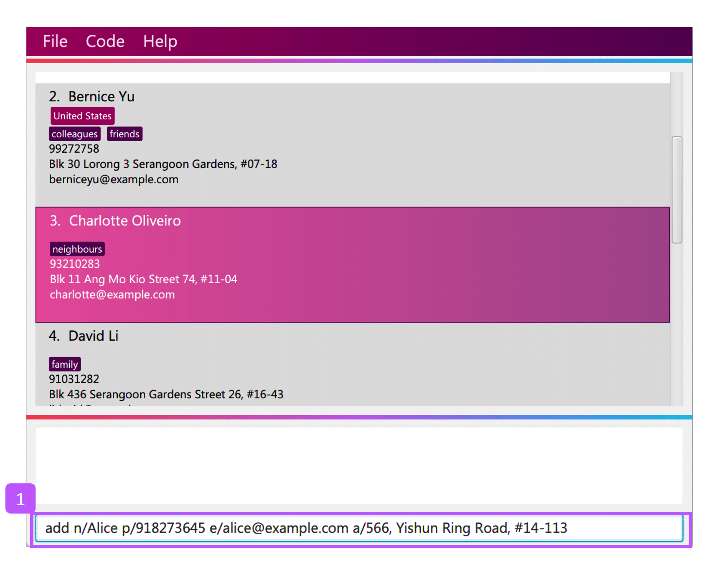
Task: Open the Code menu
Action: (x=105, y=41)
